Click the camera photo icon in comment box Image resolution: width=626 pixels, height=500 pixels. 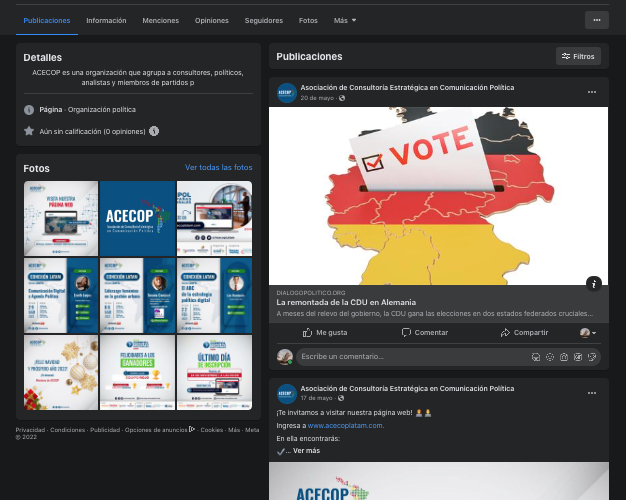click(x=564, y=357)
